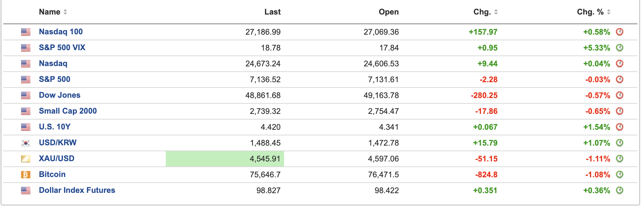644x210 pixels.
Task: Click the South Korea flag icon
Action: click(26, 143)
